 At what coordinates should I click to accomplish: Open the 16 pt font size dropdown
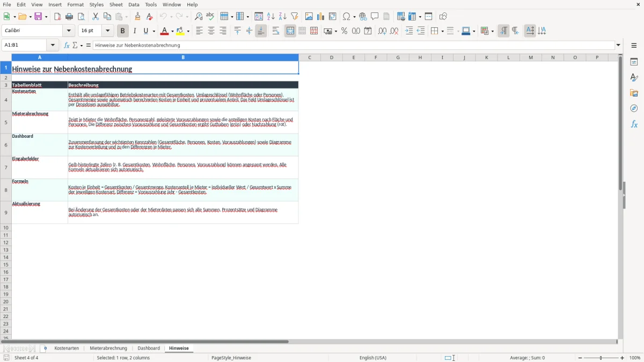coord(107,31)
